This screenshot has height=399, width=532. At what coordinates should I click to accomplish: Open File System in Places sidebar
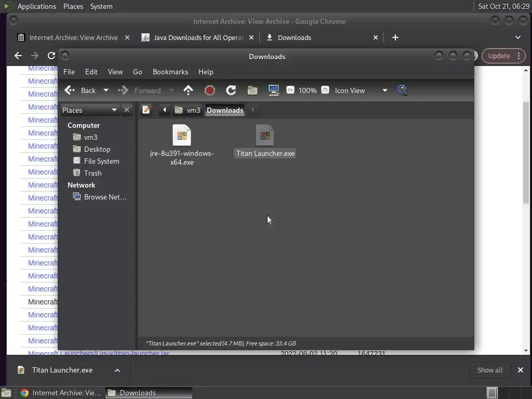[101, 161]
